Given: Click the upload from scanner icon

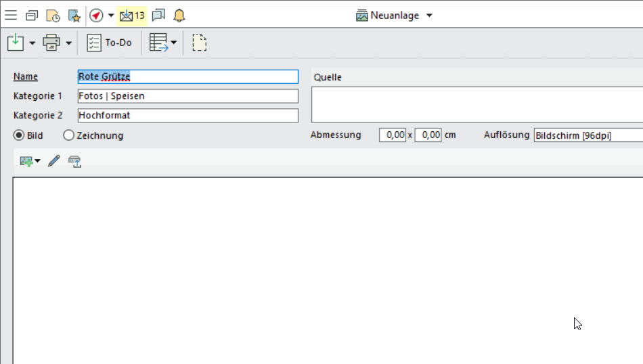Looking at the screenshot, I should [74, 161].
